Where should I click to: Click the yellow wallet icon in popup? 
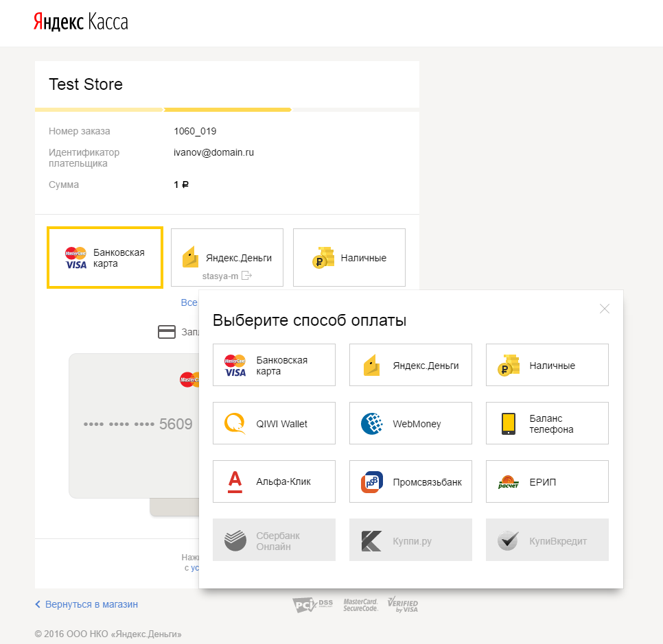(371, 365)
